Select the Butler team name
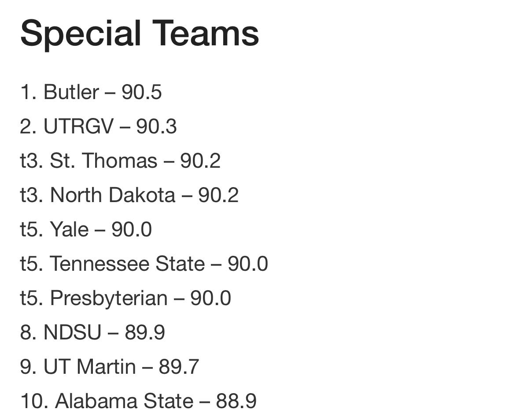Image resolution: width=531 pixels, height=420 pixels. click(x=71, y=92)
